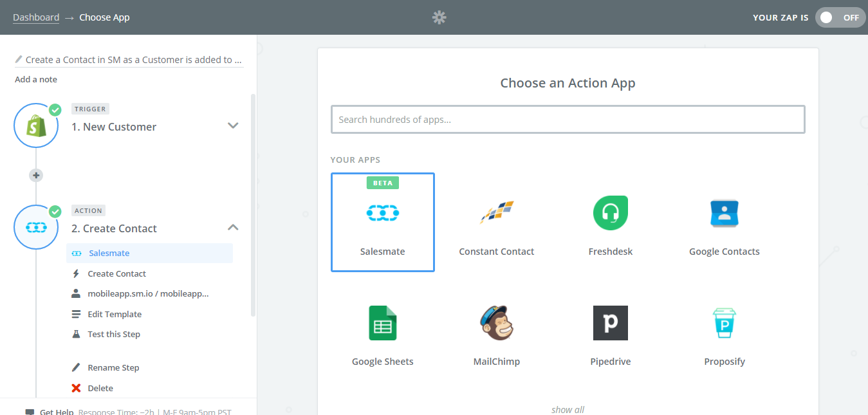Viewport: 868px width, 415px height.
Task: Click the Zapier loading logo in header
Action: (439, 17)
